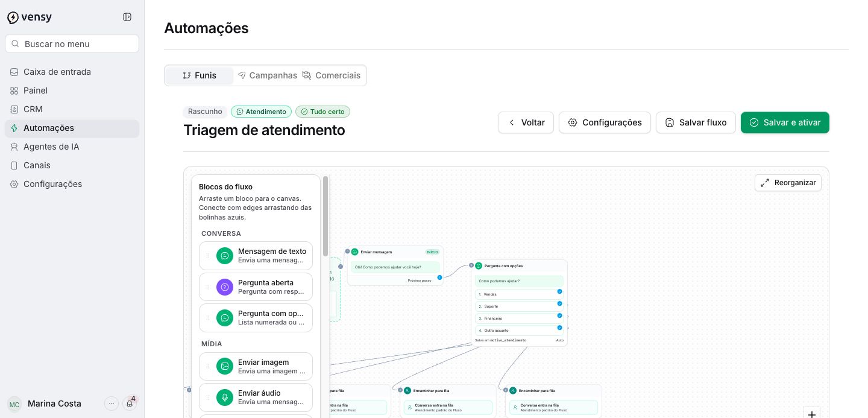Select the Enviar imagem block icon

click(225, 366)
